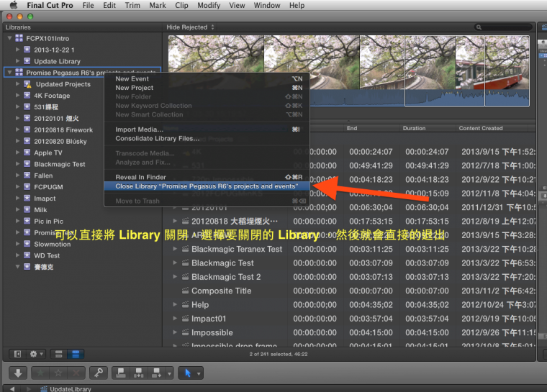Choose Consolidate Library Files… menu item

tap(207, 138)
